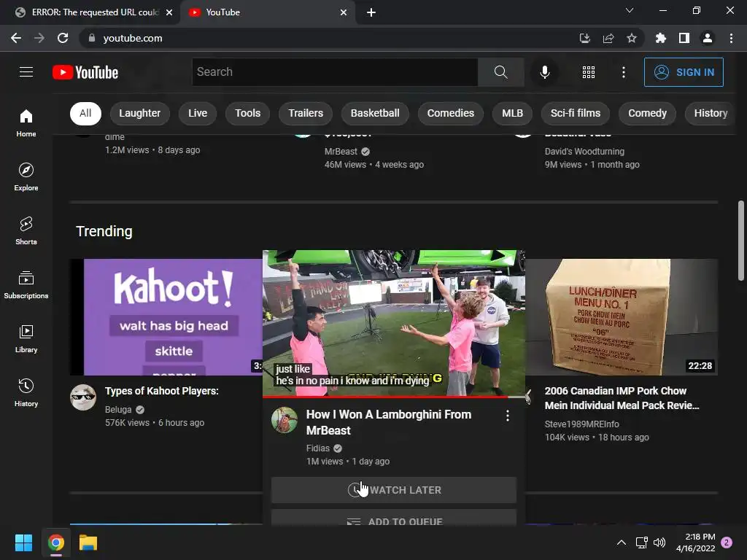Open the MrBeast channel link
Screen dimensions: 747x560
(x=341, y=152)
